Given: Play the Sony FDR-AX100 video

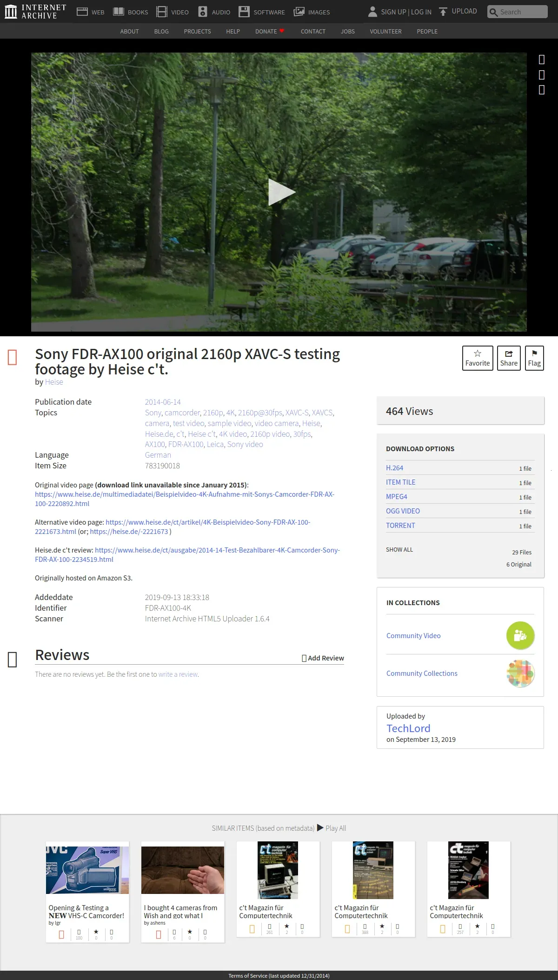Looking at the screenshot, I should 281,192.
